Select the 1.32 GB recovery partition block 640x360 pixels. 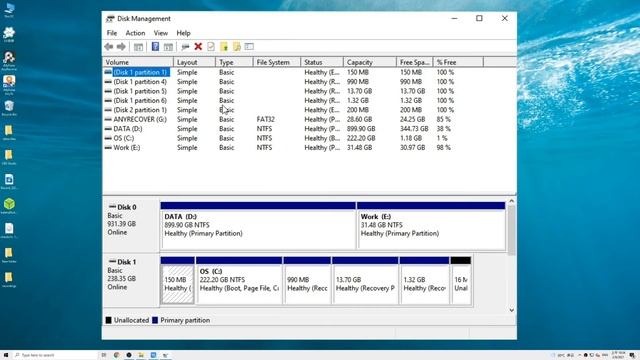424,280
